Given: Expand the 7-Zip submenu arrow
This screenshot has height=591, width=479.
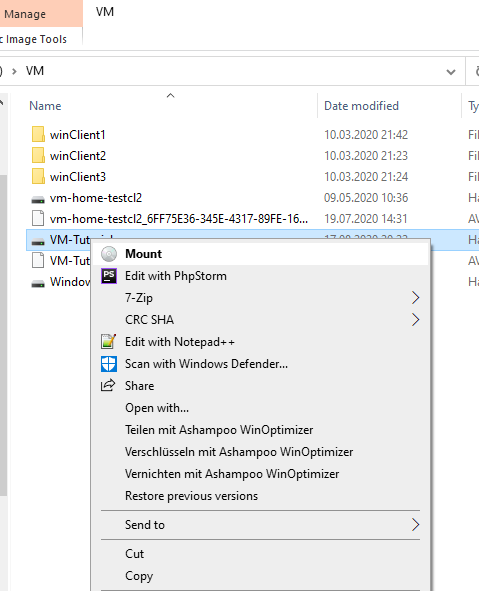Looking at the screenshot, I should [415, 298].
